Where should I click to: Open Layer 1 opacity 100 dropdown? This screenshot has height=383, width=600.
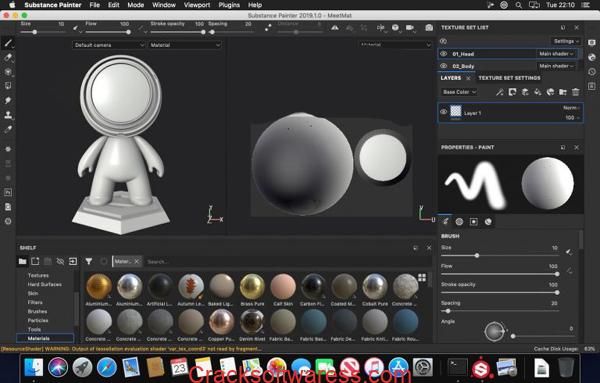click(572, 117)
